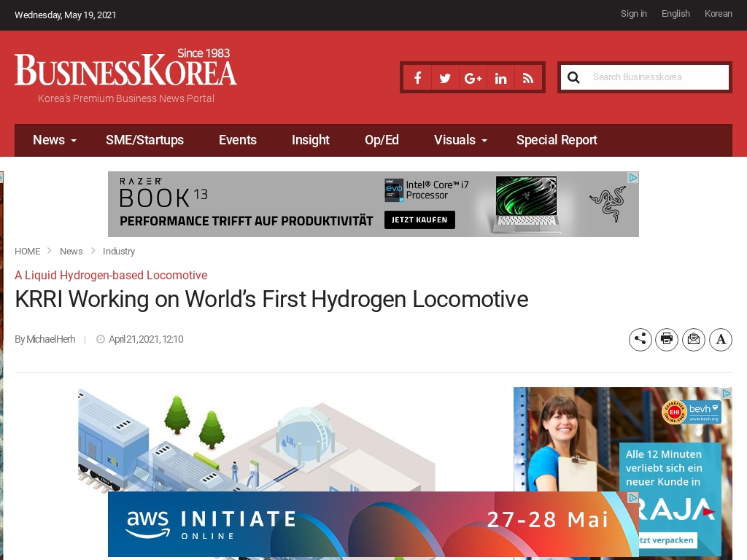
Task: Open the Twitter social icon
Action: point(445,77)
